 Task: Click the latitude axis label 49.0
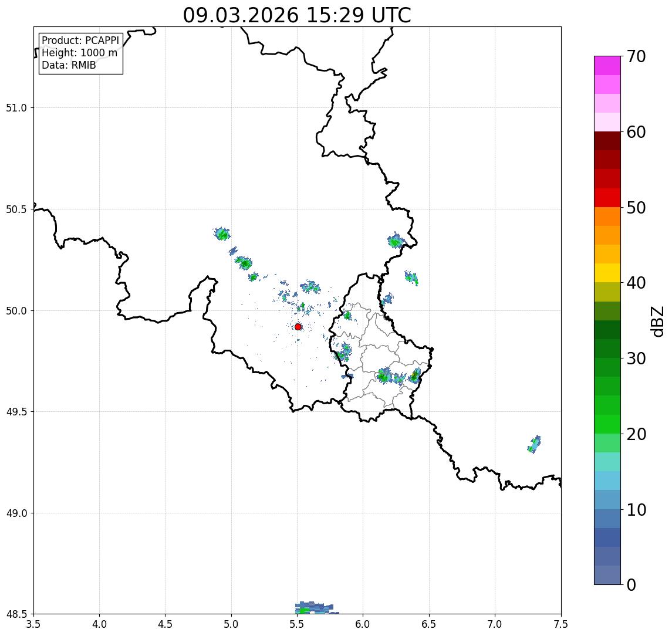(16, 513)
